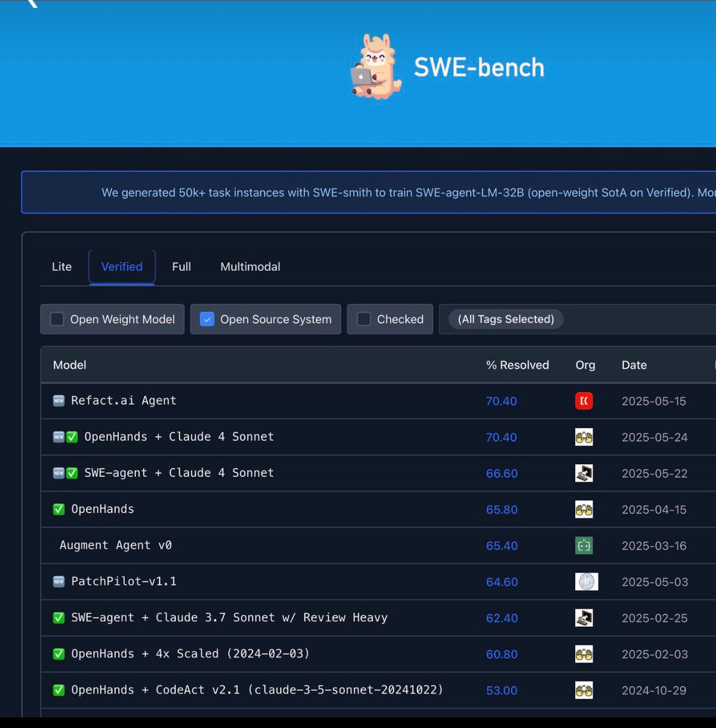
Task: Open the 64.60 resolved score link
Action: pyautogui.click(x=502, y=582)
